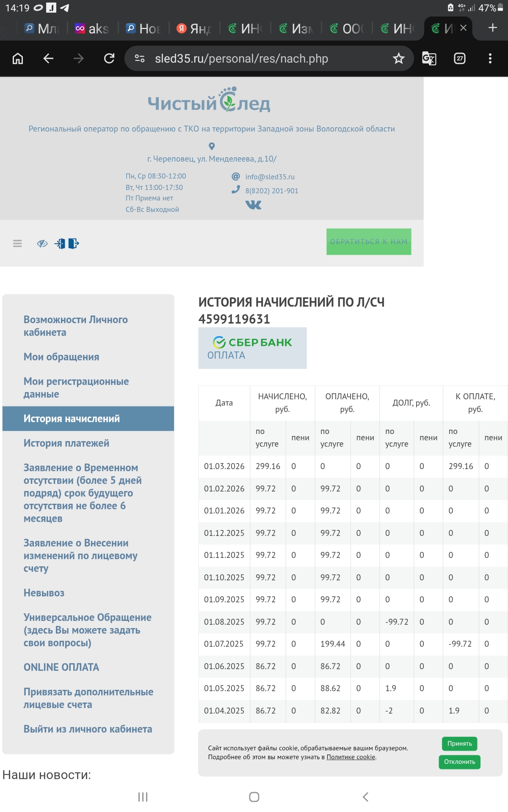Click the login door icon

pyautogui.click(x=60, y=244)
